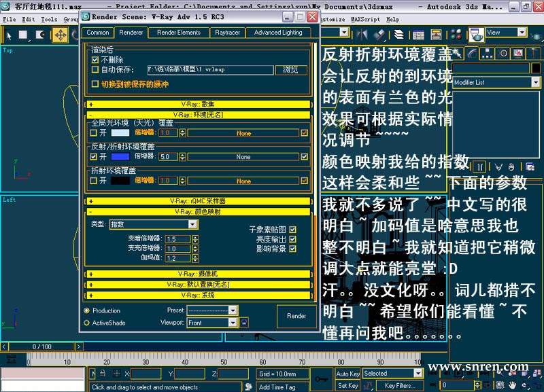The image size is (544, 392).
Task: Click the Align tool icon
Action: tap(379, 35)
